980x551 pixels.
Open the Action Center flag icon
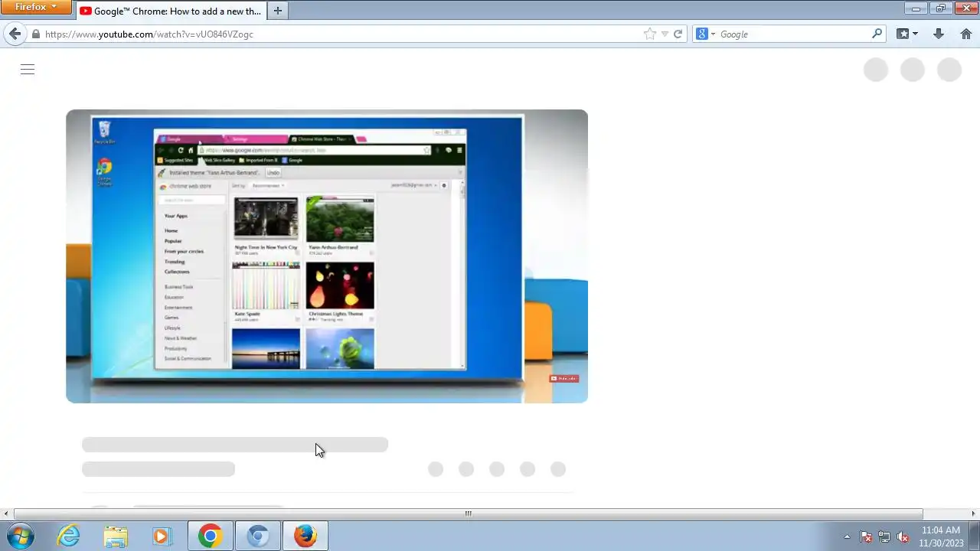(866, 536)
